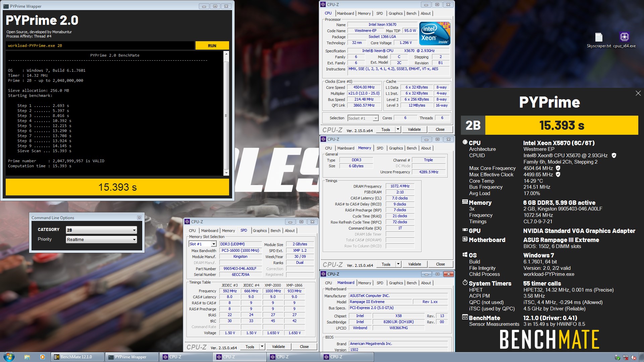Click the DRAM Frequency 1072.4 MHz value
Viewport: 644px width, 362px height.
(400, 186)
